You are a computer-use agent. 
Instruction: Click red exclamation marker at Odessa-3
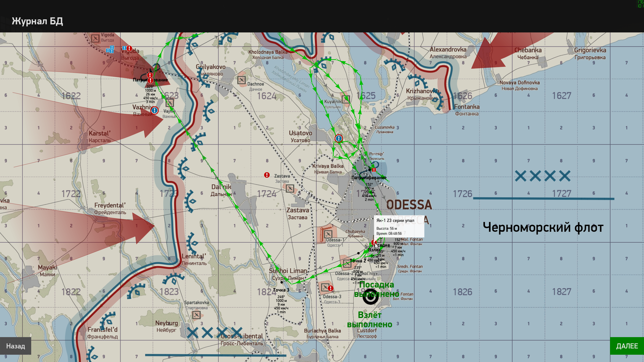tap(331, 288)
